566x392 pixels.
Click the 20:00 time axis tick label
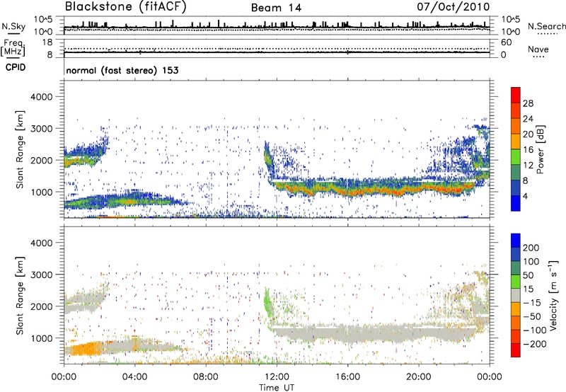click(418, 377)
